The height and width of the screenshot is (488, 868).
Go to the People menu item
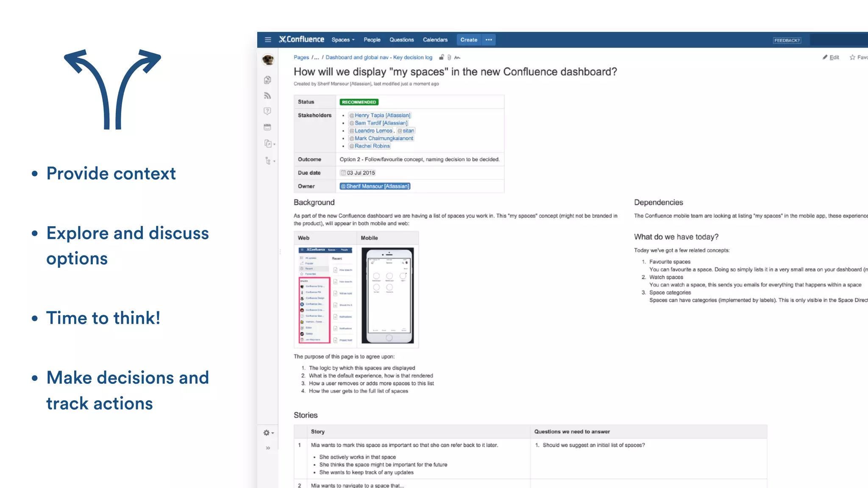[372, 40]
